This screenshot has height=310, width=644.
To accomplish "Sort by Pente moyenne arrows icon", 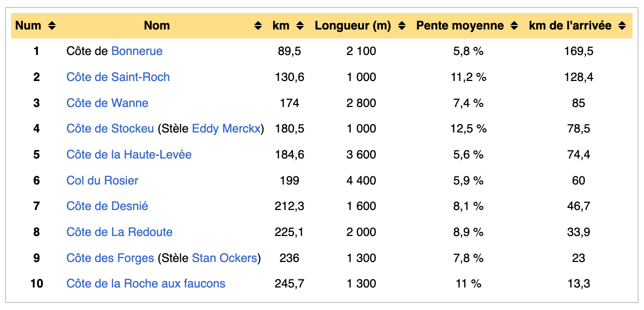I will pyautogui.click(x=514, y=26).
